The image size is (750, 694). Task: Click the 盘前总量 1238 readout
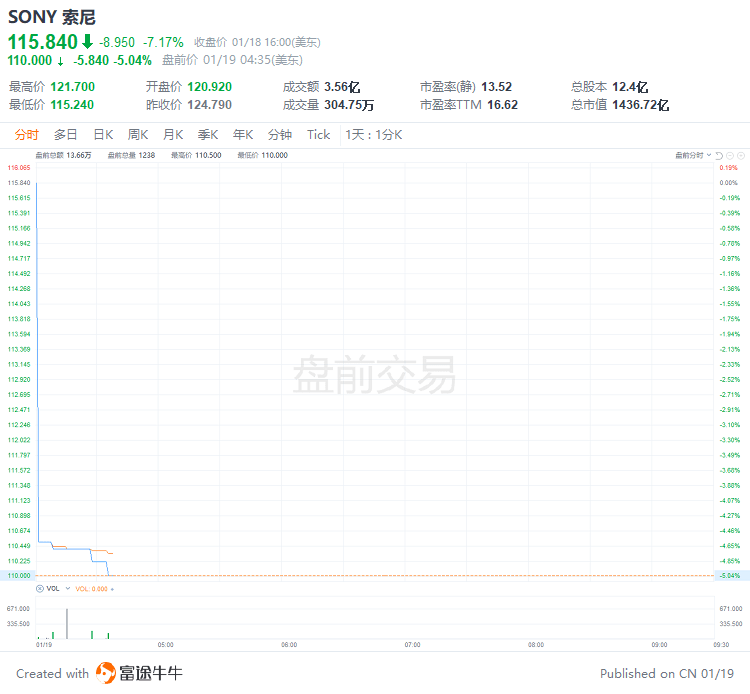click(131, 155)
